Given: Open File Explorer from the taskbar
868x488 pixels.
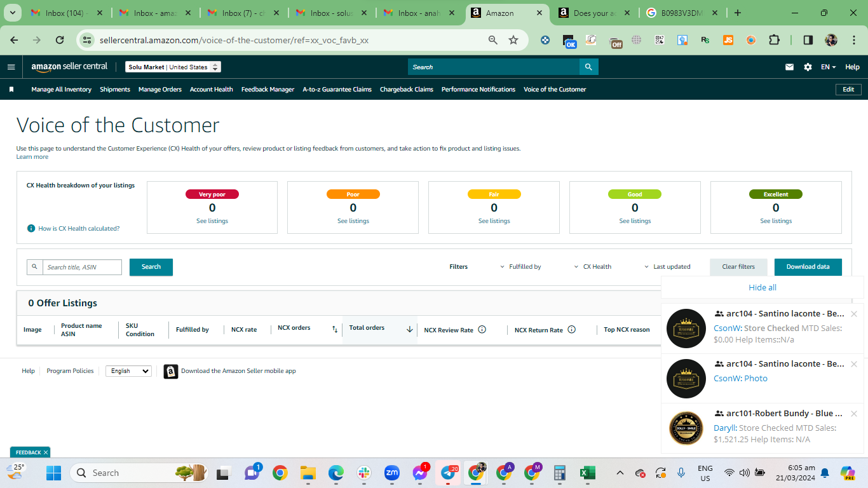Looking at the screenshot, I should coord(308,473).
